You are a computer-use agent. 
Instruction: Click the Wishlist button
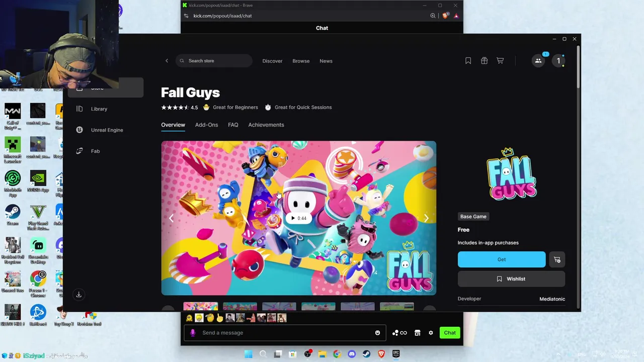click(511, 279)
